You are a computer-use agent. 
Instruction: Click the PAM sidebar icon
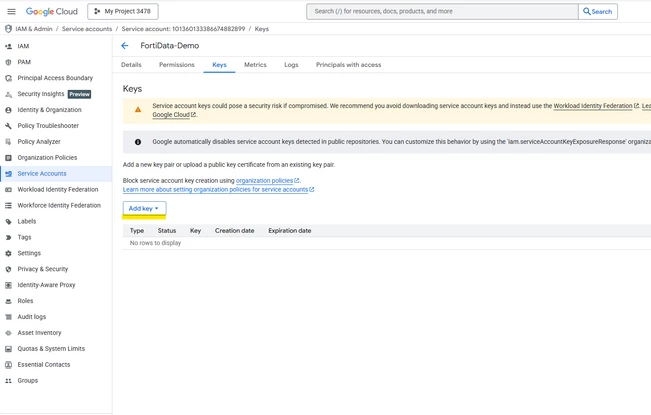8,62
